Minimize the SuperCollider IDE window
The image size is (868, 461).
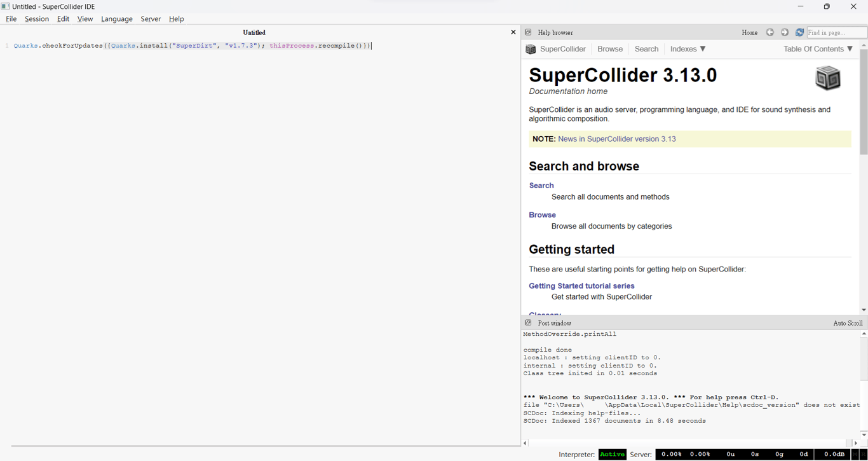[x=801, y=6]
